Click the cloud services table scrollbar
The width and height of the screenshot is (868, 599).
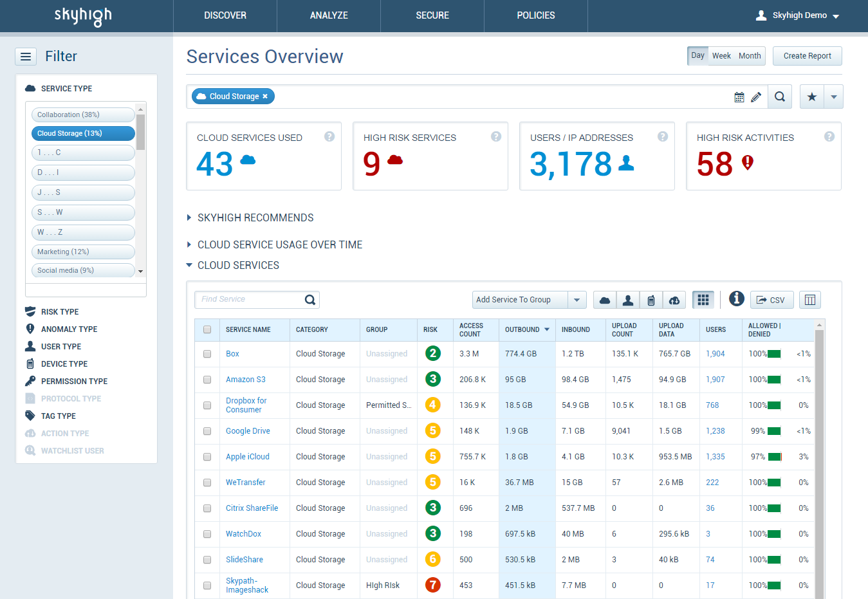(x=819, y=463)
